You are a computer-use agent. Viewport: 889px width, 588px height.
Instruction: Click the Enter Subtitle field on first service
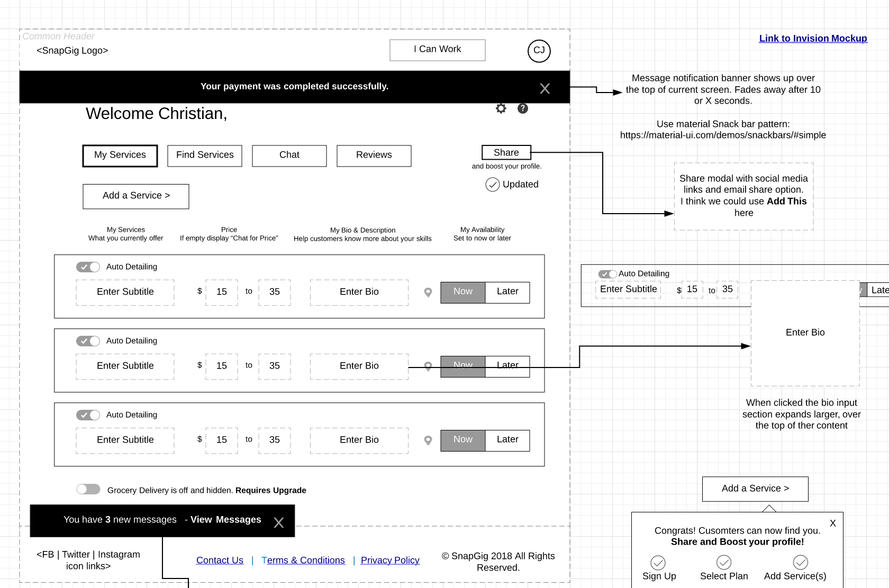[x=125, y=292]
